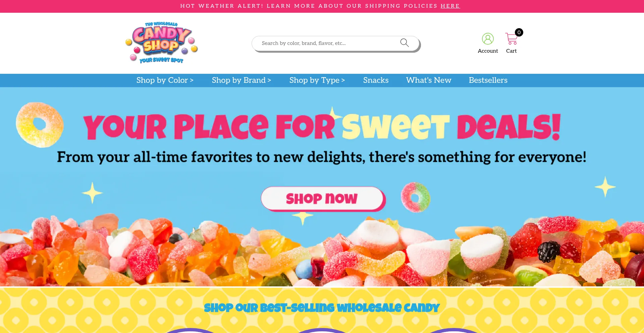Viewport: 644px width, 333px height.
Task: Click the Cart text label
Action: (x=511, y=51)
